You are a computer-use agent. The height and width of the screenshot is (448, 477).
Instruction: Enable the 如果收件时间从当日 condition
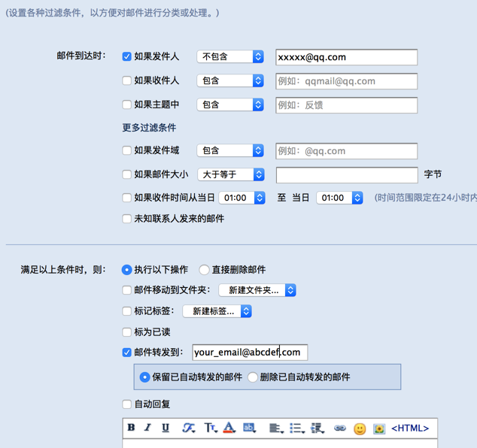coord(126,198)
